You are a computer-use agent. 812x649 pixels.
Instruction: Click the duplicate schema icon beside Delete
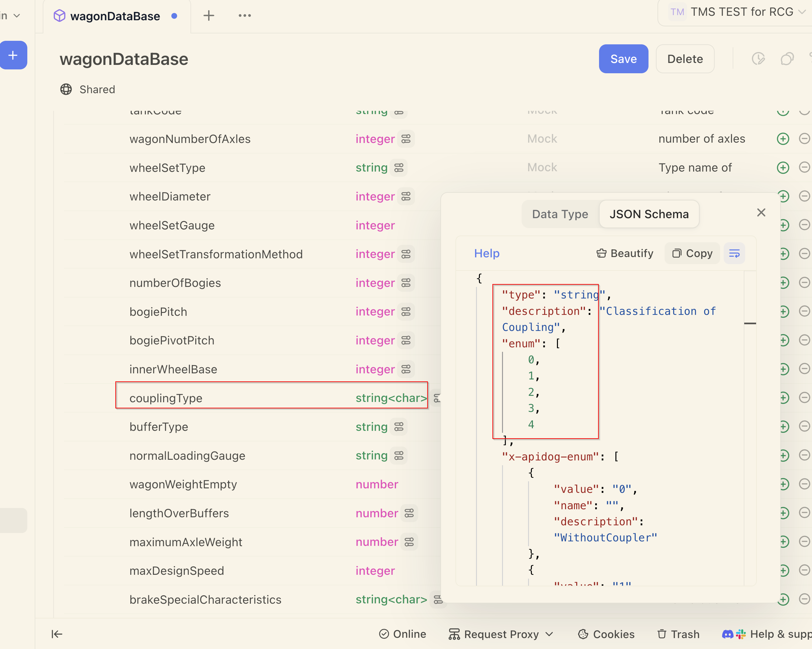(787, 59)
